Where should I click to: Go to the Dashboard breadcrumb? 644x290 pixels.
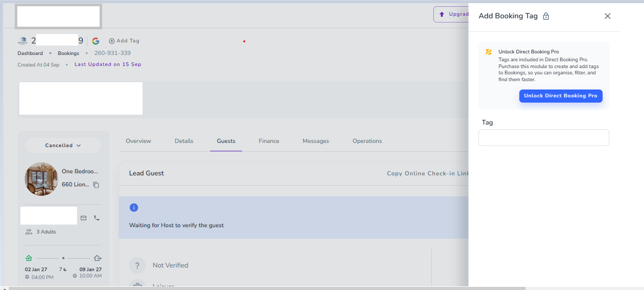30,53
